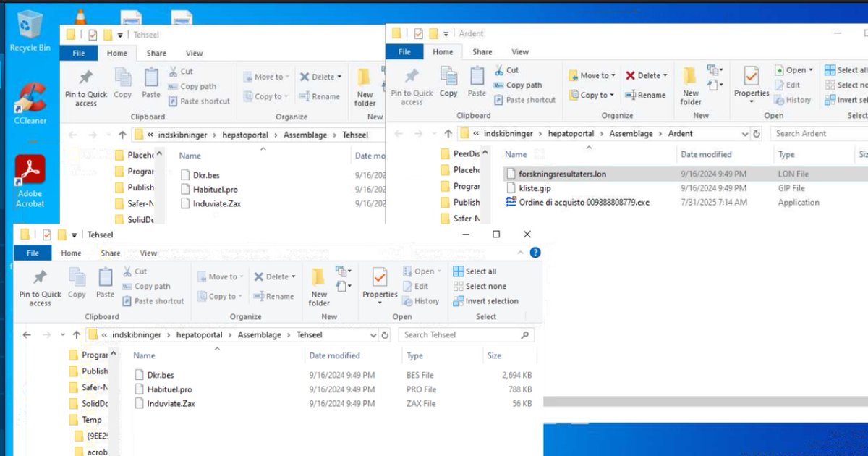Click the Copy path icon
Image resolution: width=868 pixels, height=456 pixels.
click(x=148, y=286)
